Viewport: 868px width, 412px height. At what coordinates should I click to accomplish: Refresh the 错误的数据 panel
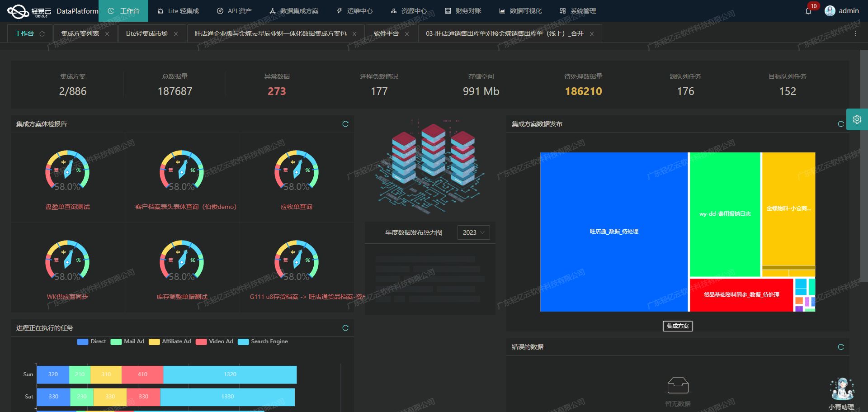coord(841,347)
